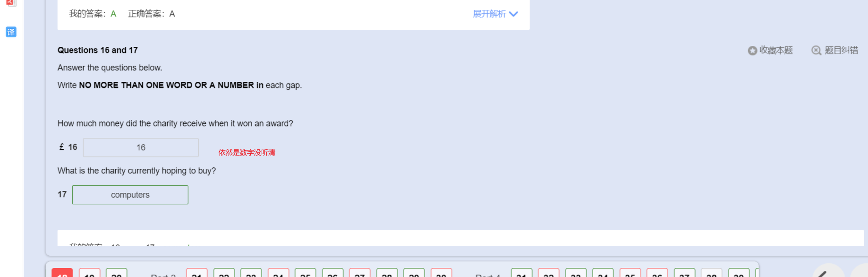Click the magnifier icon beside 题目纠错
Image resolution: width=868 pixels, height=277 pixels.
coord(816,50)
